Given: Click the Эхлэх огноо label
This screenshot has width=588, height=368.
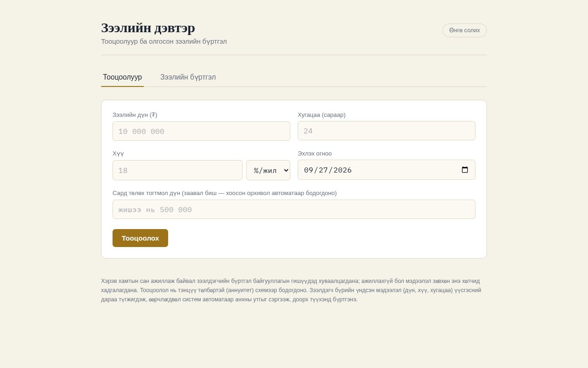Looking at the screenshot, I should 315,154.
